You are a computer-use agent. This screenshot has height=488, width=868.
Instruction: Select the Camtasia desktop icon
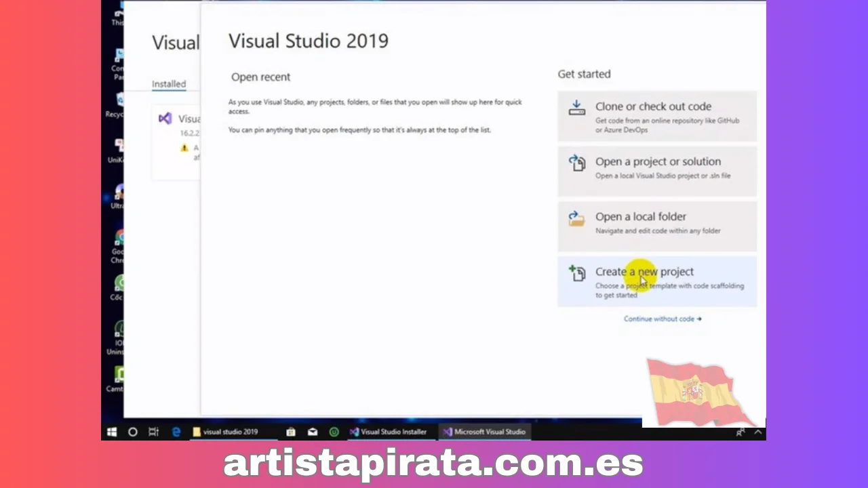117,380
